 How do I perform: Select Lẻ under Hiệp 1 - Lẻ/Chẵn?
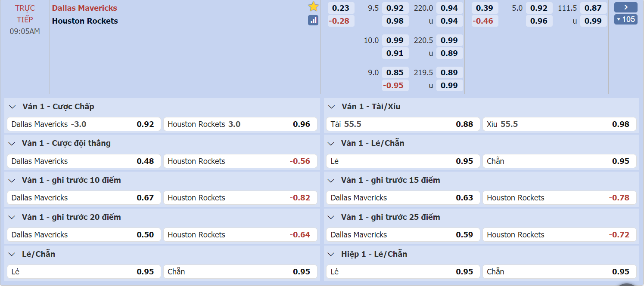pyautogui.click(x=403, y=272)
